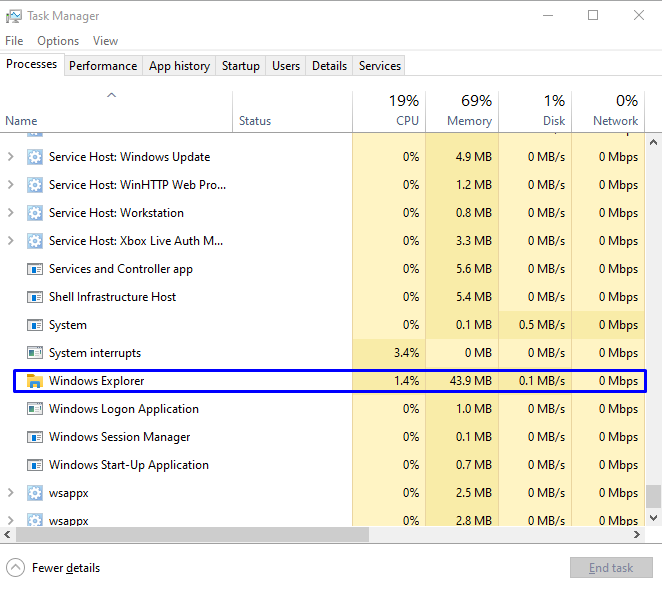Click the End task button
Screen dimensions: 662x589
pyautogui.click(x=611, y=568)
